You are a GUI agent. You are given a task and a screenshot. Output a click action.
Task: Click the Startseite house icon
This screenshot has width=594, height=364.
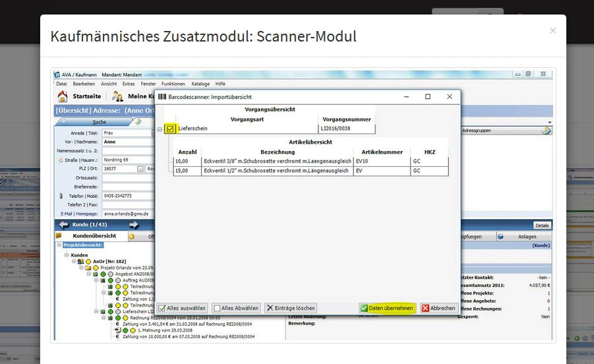click(x=63, y=96)
